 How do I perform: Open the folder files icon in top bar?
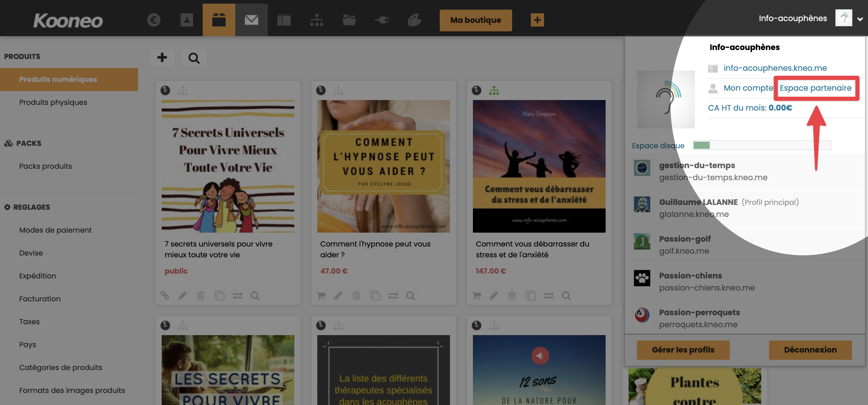tap(349, 20)
